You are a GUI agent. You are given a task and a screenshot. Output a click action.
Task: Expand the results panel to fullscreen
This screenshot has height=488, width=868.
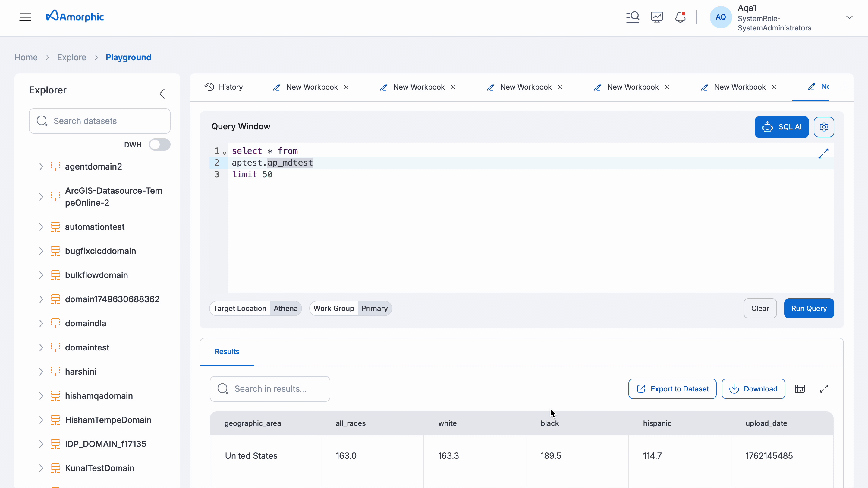point(823,388)
